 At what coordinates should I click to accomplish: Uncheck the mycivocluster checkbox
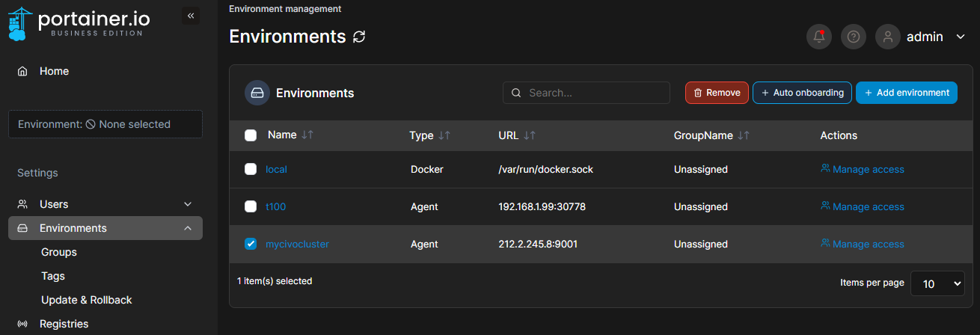[x=251, y=244]
